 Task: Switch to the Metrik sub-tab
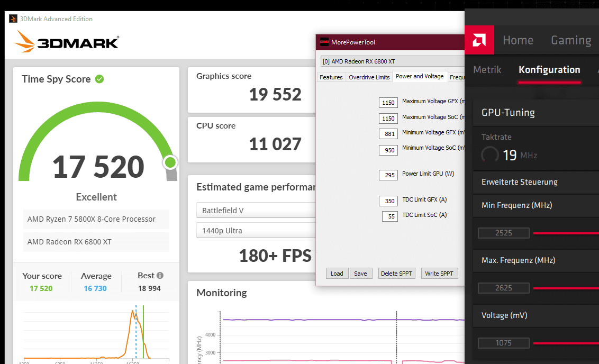point(487,69)
